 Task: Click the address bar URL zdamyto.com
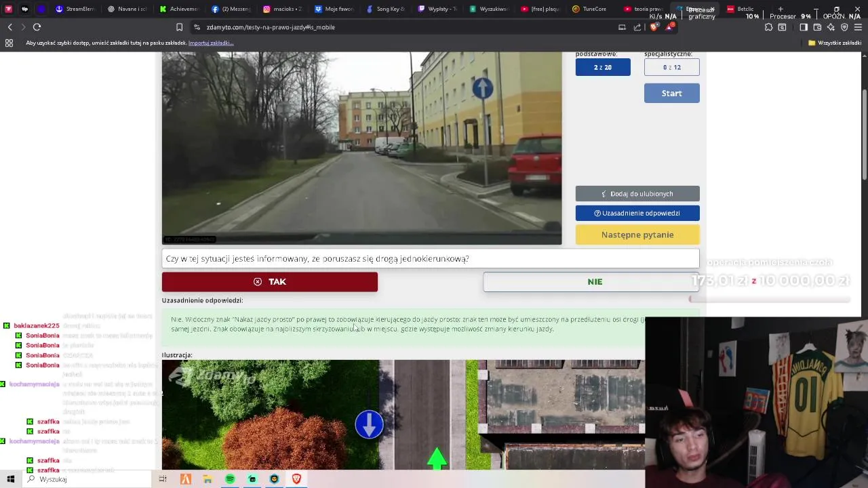(x=271, y=27)
